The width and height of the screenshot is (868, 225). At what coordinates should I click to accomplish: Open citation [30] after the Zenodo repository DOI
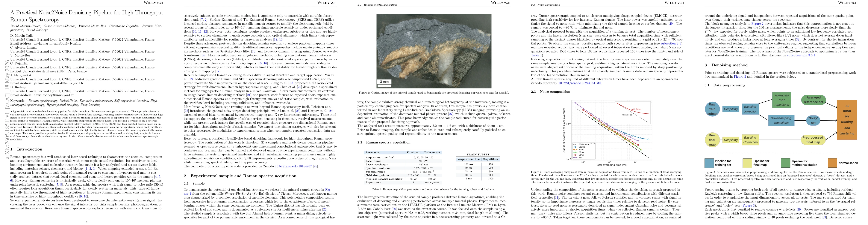coord(599,83)
